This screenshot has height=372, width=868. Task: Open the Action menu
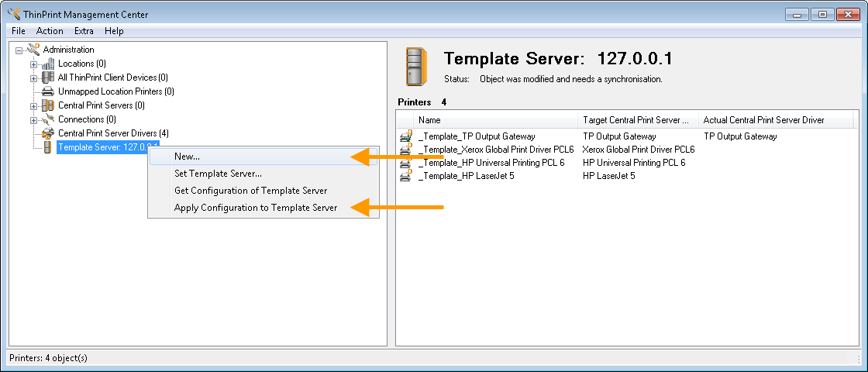50,31
